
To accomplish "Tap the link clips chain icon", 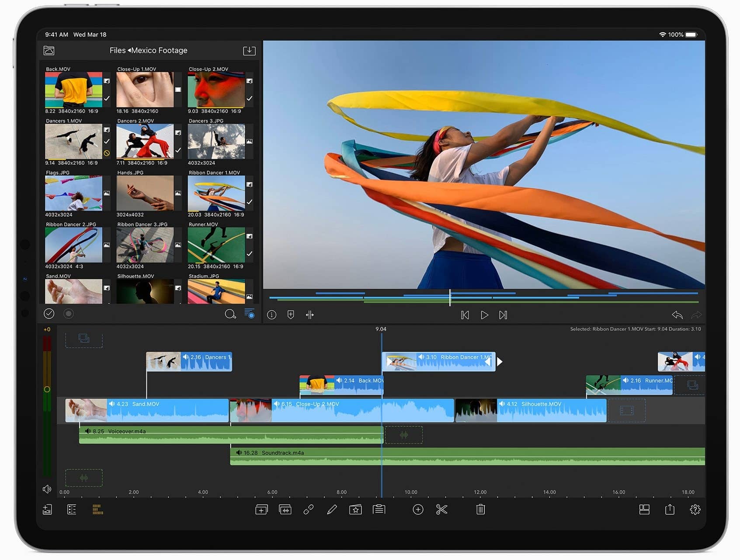I will click(x=309, y=509).
